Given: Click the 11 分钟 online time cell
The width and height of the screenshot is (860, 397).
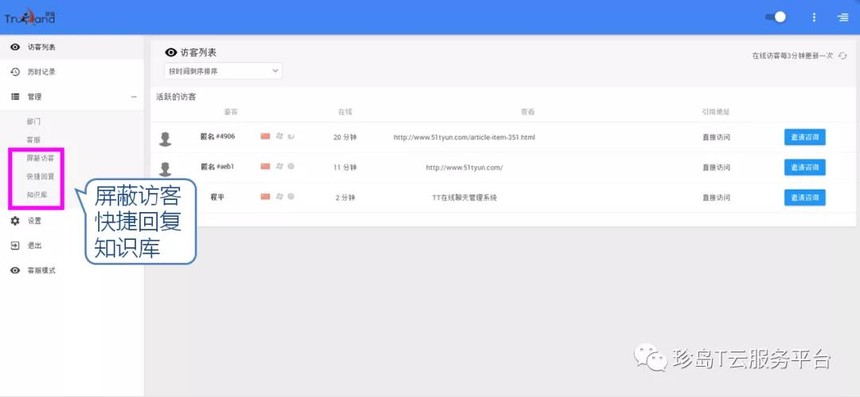Looking at the screenshot, I should (x=345, y=168).
